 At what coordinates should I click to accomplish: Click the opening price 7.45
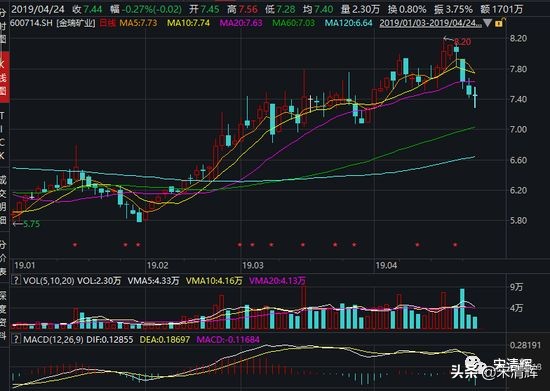tap(210, 9)
